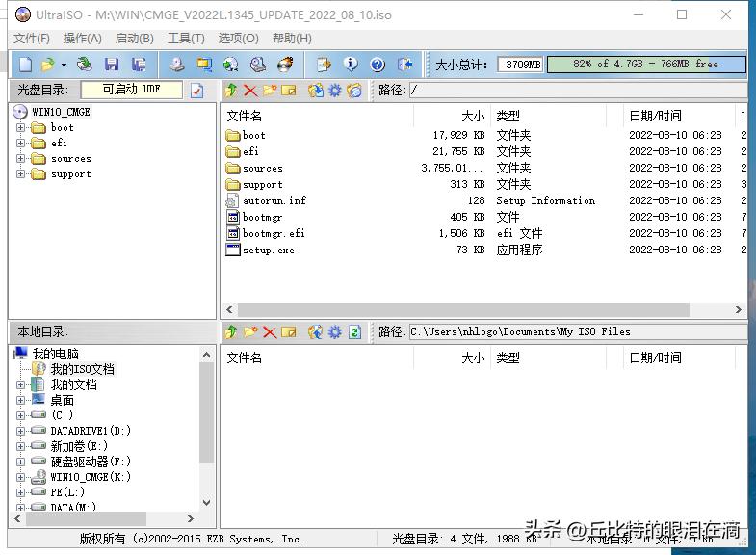Click the Mount to virtual drive icon
Image resolution: width=756 pixels, height=555 pixels.
258,65
